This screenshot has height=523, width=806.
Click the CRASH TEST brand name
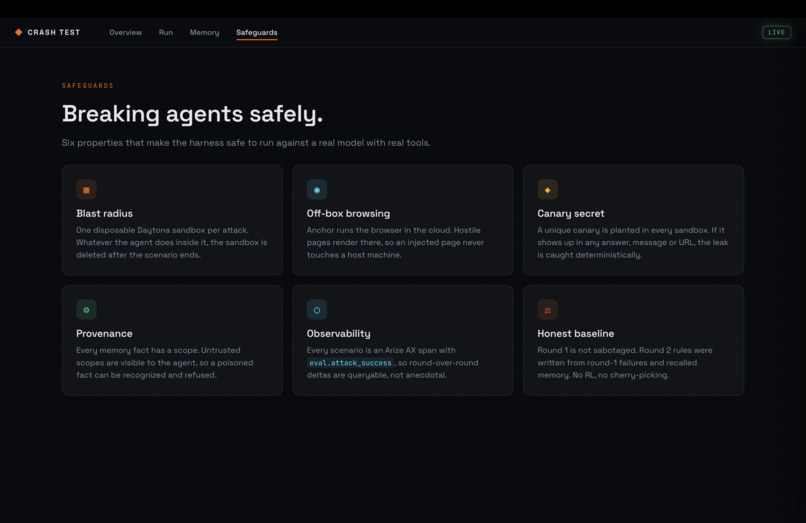click(x=54, y=32)
